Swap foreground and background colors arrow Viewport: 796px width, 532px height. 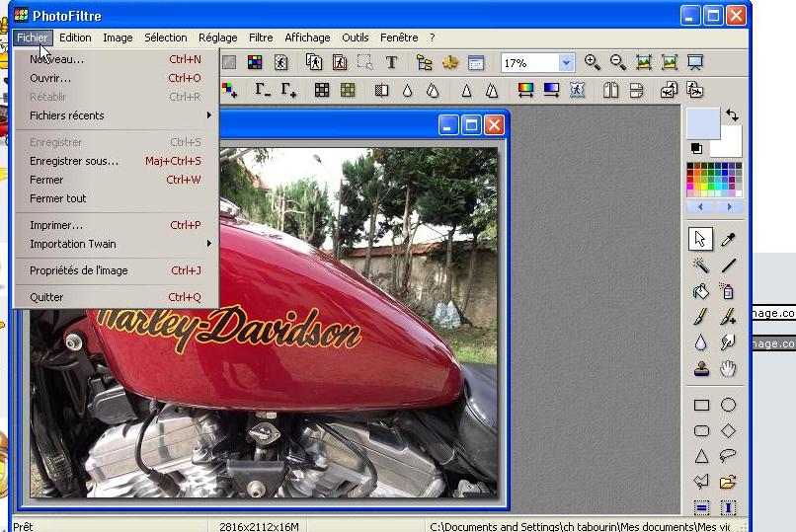click(x=732, y=115)
